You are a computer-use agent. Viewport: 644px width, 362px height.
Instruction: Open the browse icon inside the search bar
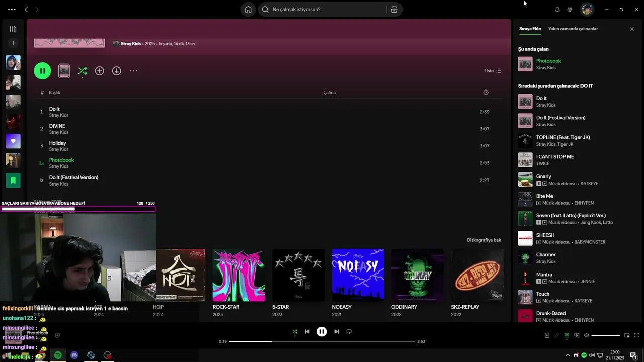click(x=394, y=9)
